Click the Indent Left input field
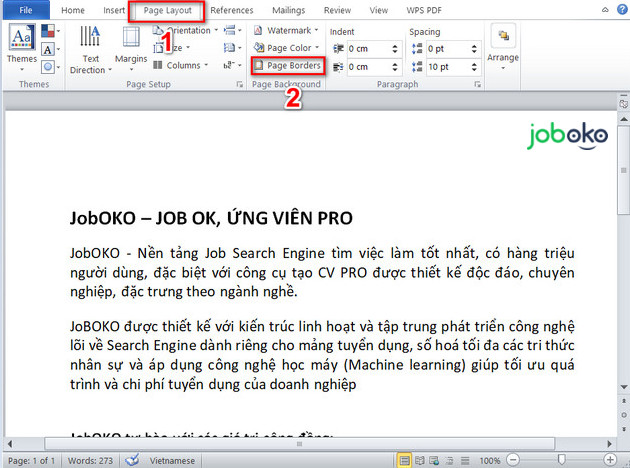Screen dimensions: 630x468 coord(368,49)
